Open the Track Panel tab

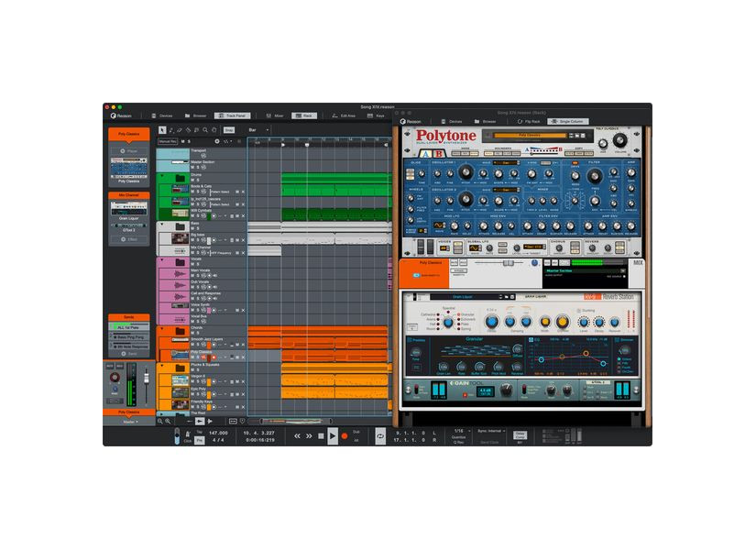click(x=233, y=115)
